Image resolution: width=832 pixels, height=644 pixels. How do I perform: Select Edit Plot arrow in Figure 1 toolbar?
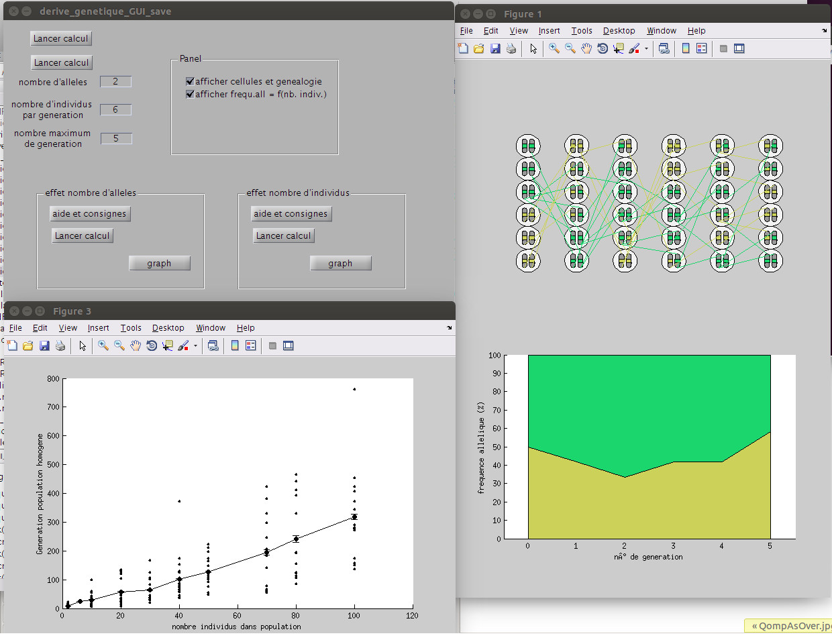(533, 48)
